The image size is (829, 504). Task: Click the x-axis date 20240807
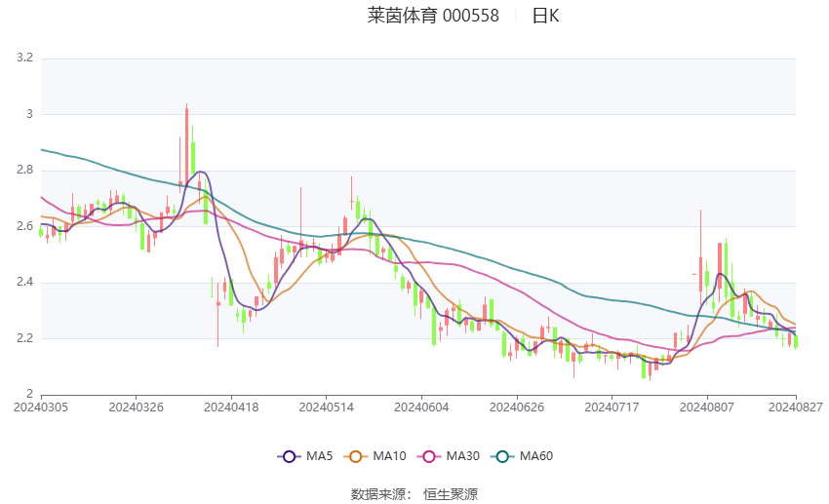[707, 407]
